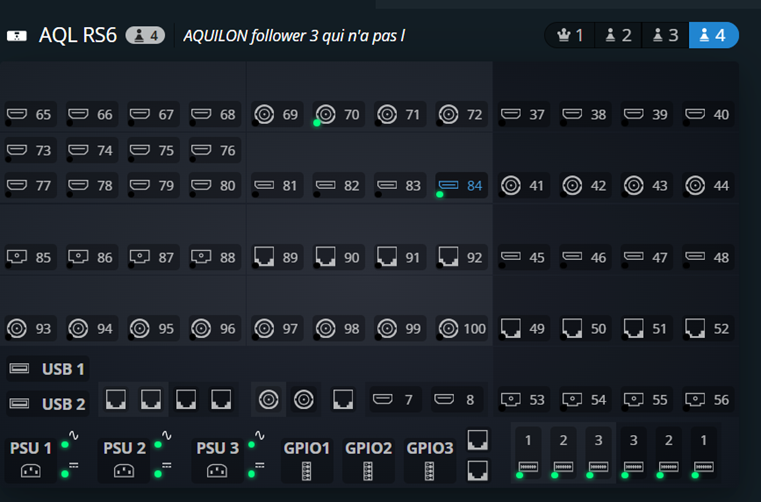Screen dimensions: 761x502
Task: Click the USB 1 port
Action: (x=48, y=369)
